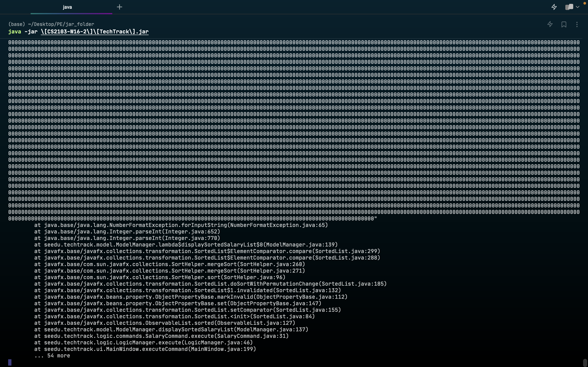Image resolution: width=588 pixels, height=367 pixels.
Task: Click the ModelManager.java:139 stack trace line
Action: 186,245
